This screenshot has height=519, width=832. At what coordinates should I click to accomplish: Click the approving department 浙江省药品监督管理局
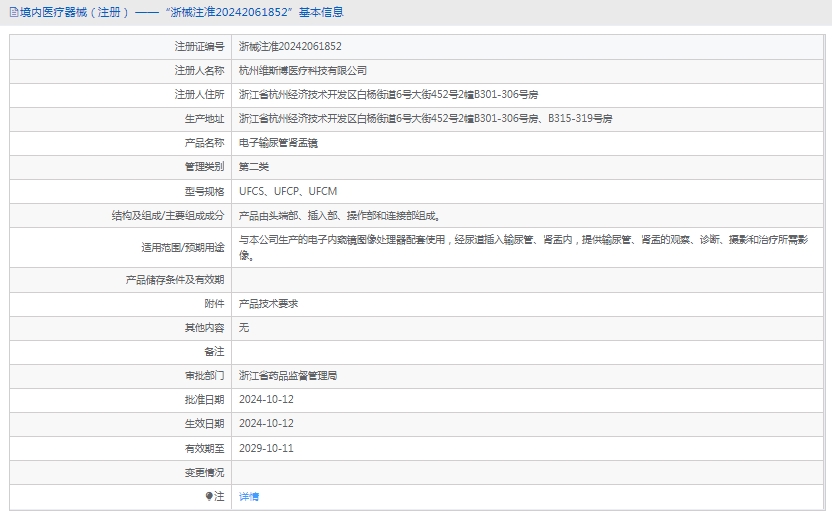point(288,376)
